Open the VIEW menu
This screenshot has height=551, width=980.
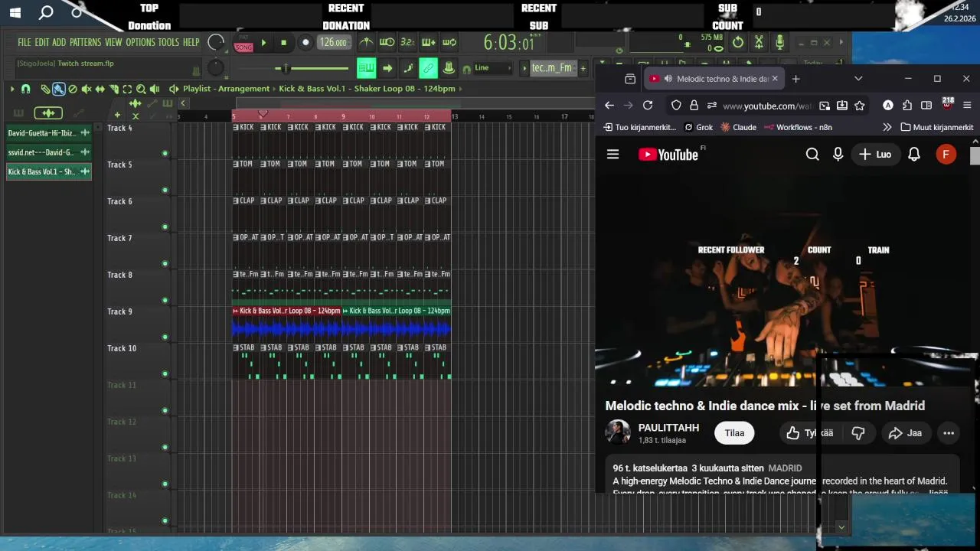click(x=113, y=42)
